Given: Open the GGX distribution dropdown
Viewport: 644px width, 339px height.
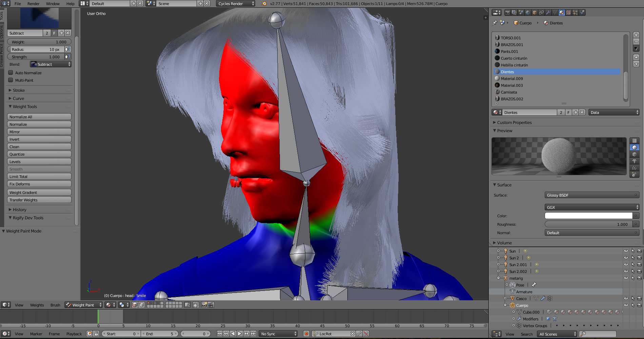Looking at the screenshot, I should [592, 207].
